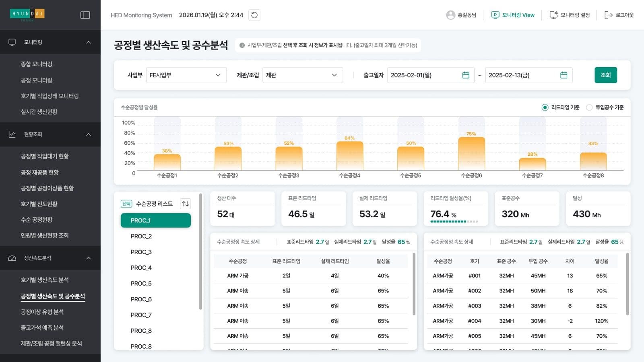Collapse the 모니터링 sidebar section
Viewport: 644px width, 362px height.
pyautogui.click(x=89, y=42)
